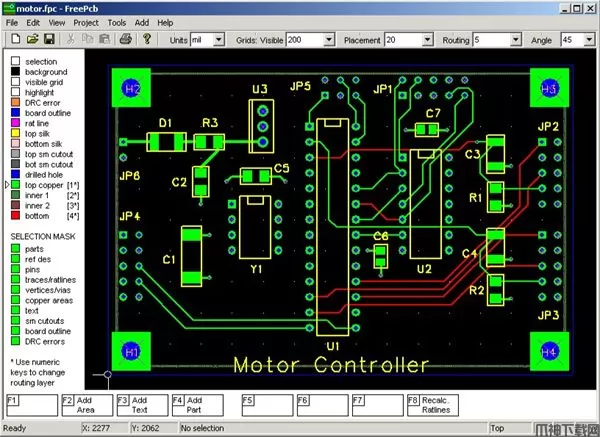Screen dimensions: 600x437
Task: Toggle parts in selection mask
Action: [x=15, y=249]
